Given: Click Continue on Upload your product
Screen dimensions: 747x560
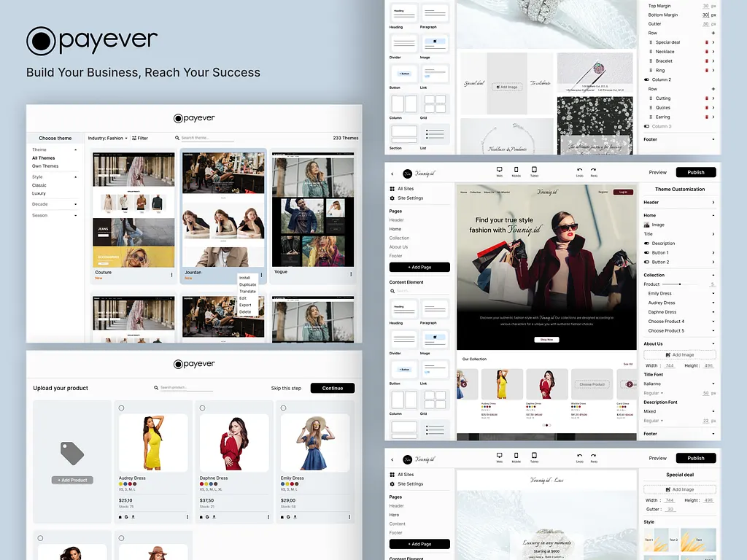Looking at the screenshot, I should point(333,388).
